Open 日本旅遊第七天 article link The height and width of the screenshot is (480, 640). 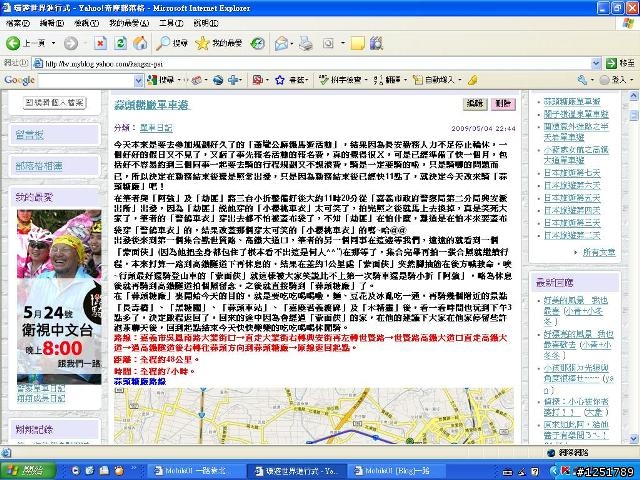pyautogui.click(x=572, y=173)
